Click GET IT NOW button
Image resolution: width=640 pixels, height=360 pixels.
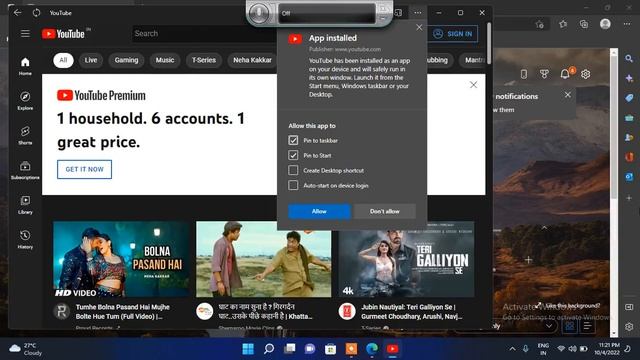[x=84, y=169]
